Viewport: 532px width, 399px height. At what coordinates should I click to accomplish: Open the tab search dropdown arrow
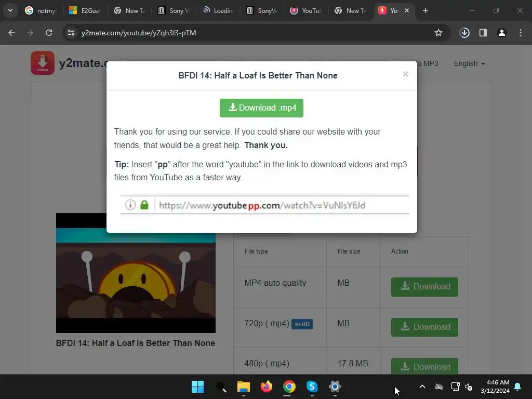pyautogui.click(x=10, y=10)
